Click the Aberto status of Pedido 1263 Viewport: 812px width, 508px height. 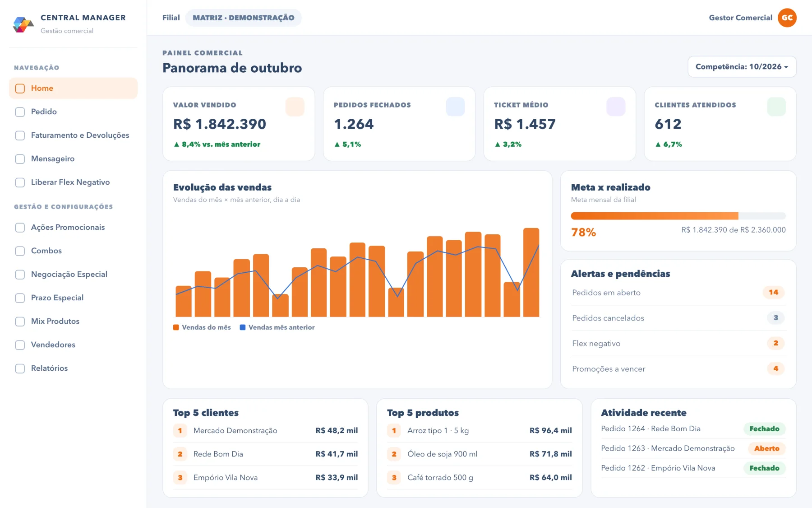tap(766, 448)
